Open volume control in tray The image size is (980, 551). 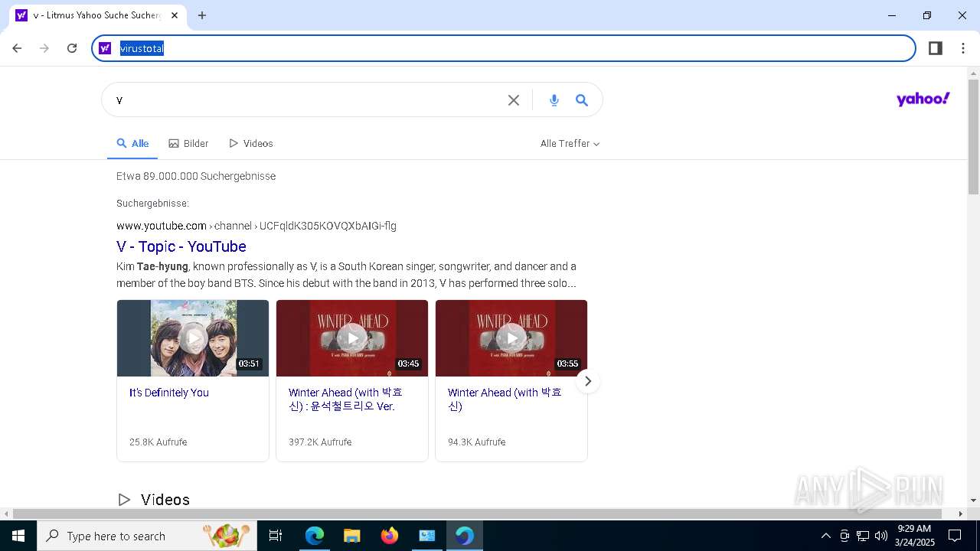click(881, 536)
